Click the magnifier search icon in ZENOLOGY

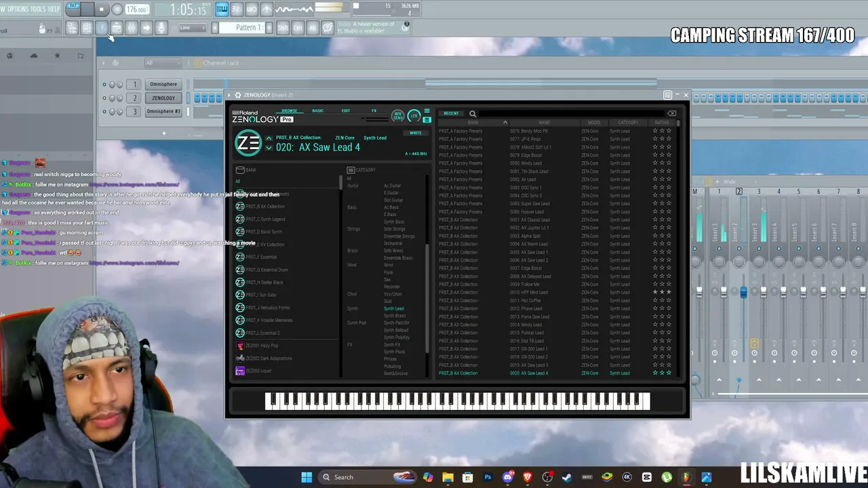coord(473,114)
